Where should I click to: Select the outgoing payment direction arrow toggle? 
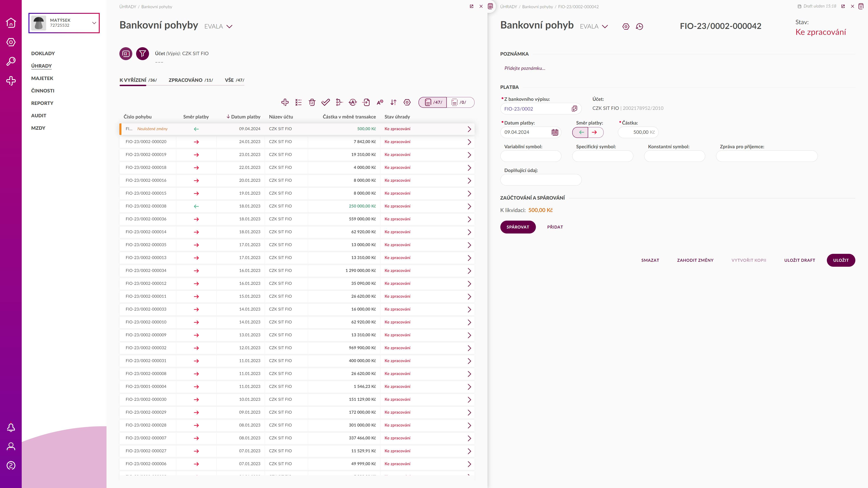595,132
